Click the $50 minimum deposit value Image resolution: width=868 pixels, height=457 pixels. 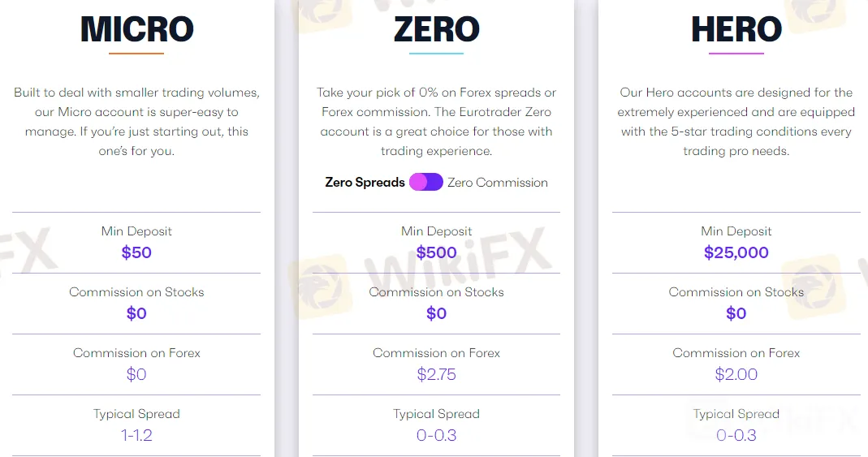pos(136,252)
